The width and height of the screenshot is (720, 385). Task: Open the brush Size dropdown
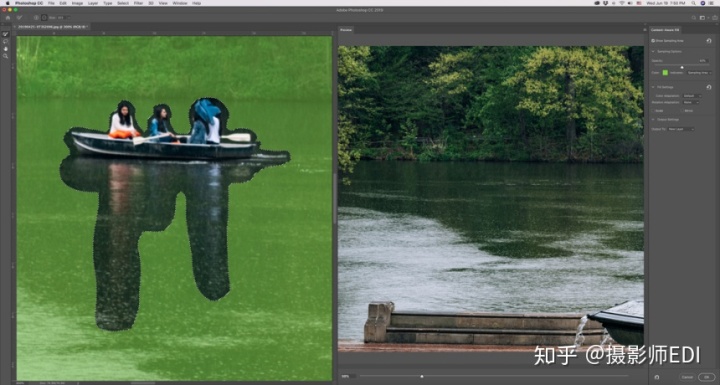click(69, 17)
